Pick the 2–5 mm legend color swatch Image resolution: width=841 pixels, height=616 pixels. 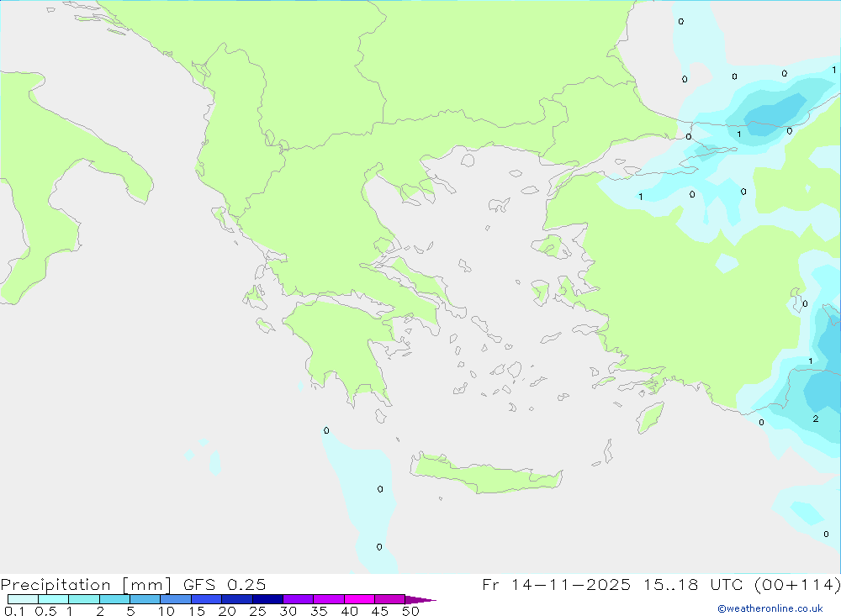click(114, 599)
